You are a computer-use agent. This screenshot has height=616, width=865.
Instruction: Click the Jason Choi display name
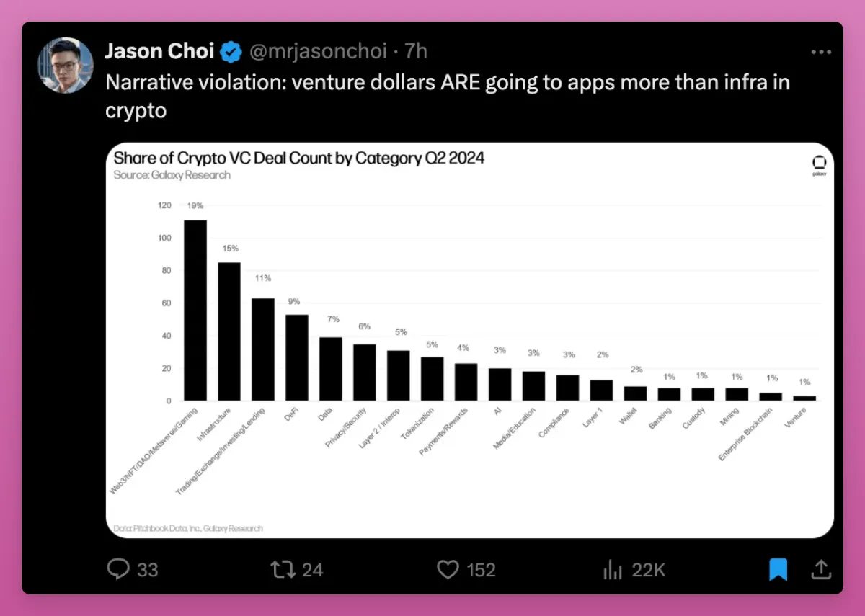[159, 52]
